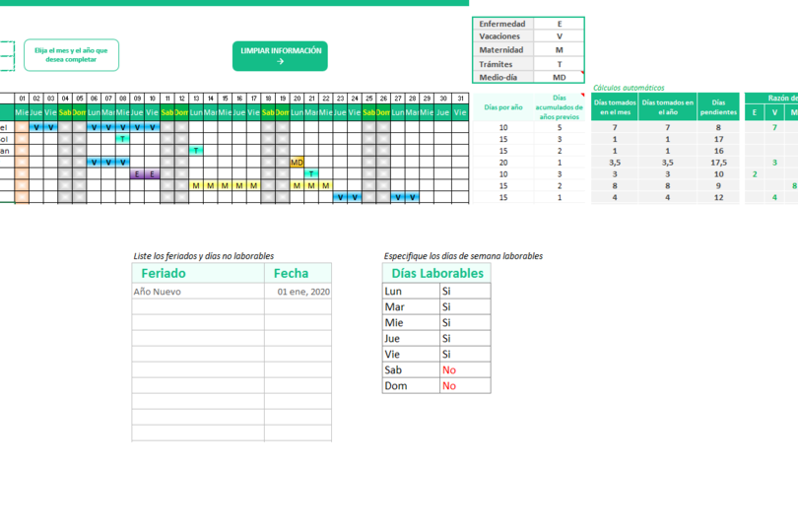Open the Vie working day Si cell

click(465, 355)
